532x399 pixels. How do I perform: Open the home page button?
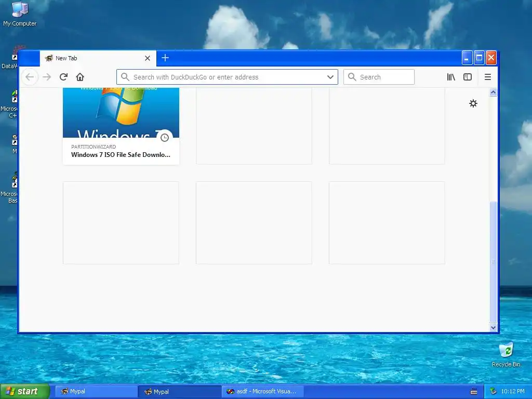(80, 77)
